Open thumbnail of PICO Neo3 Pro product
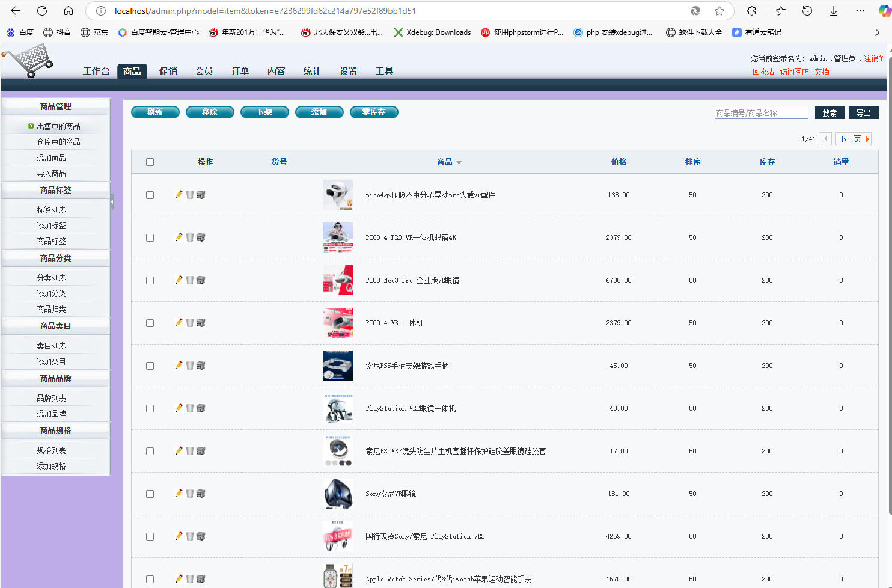This screenshot has width=892, height=588. click(338, 280)
